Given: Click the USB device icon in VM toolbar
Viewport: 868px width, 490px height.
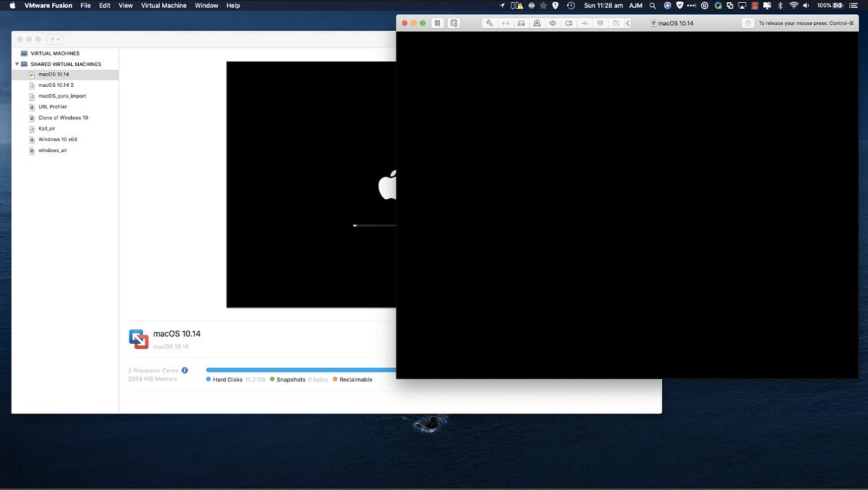Looking at the screenshot, I should click(x=584, y=23).
